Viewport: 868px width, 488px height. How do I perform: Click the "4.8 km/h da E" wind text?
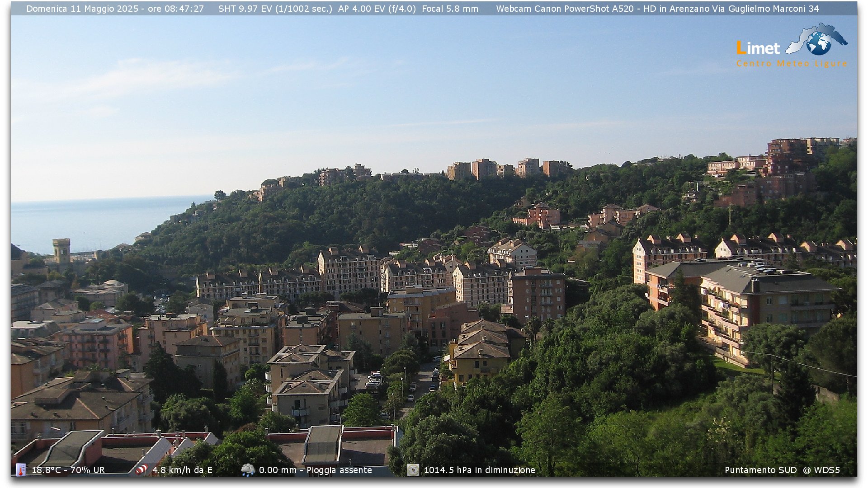[x=182, y=470]
